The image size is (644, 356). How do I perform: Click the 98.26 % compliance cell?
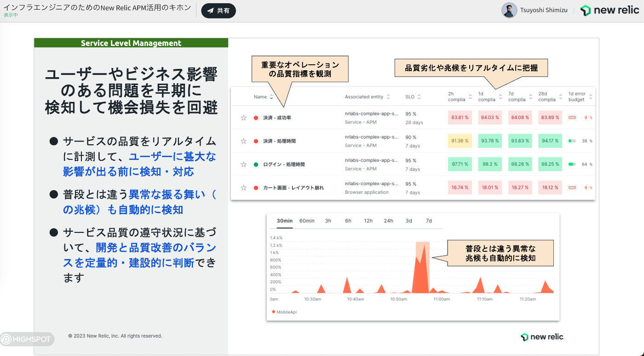(520, 164)
